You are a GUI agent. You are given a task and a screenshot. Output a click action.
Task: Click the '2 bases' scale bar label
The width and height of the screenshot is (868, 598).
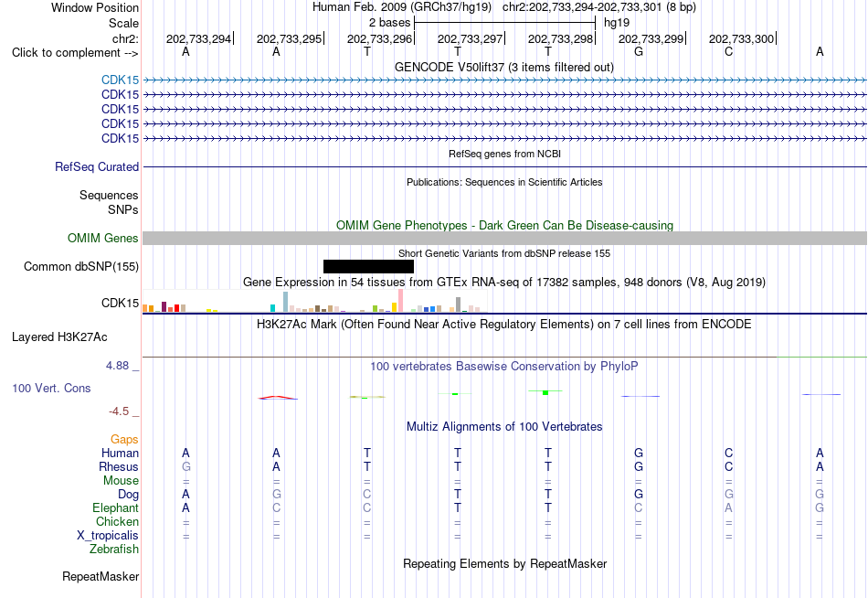[x=390, y=23]
